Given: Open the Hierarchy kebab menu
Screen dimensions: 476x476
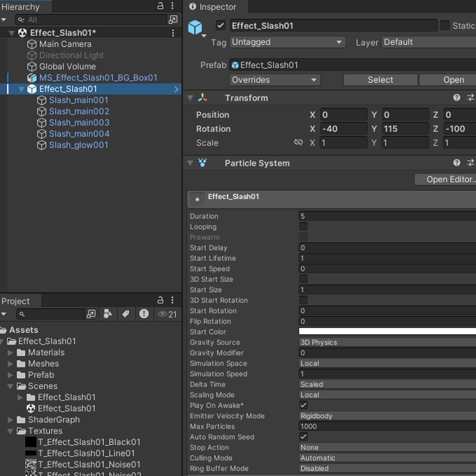Looking at the screenshot, I should [172, 6].
